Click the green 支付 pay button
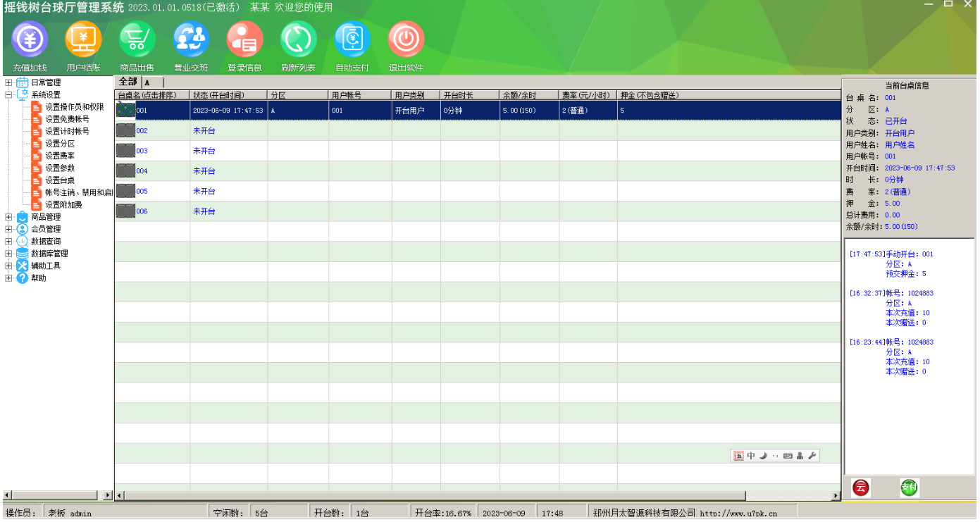The image size is (980, 522). 910,487
